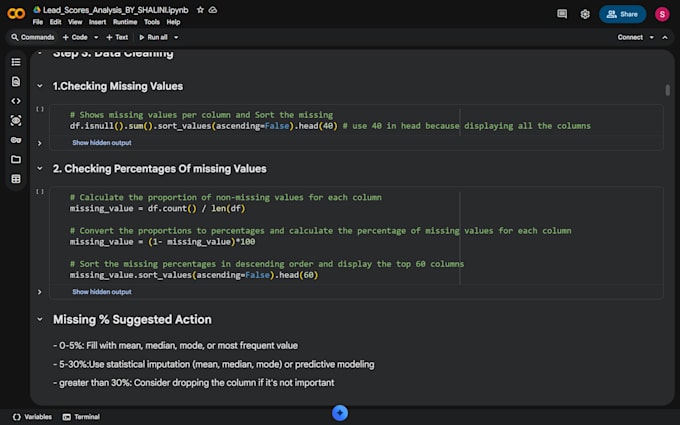680x425 pixels.
Task: Collapse the Checking Percentages section
Action: (x=40, y=168)
